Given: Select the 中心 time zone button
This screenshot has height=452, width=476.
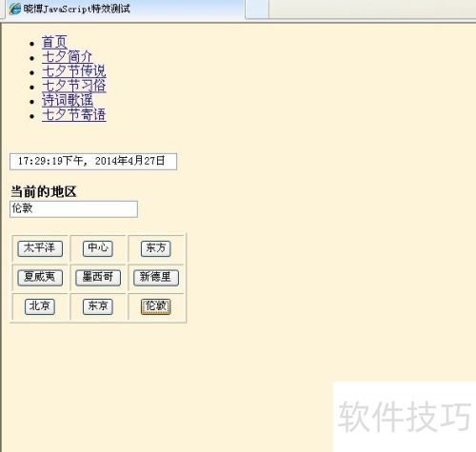Looking at the screenshot, I should (98, 248).
